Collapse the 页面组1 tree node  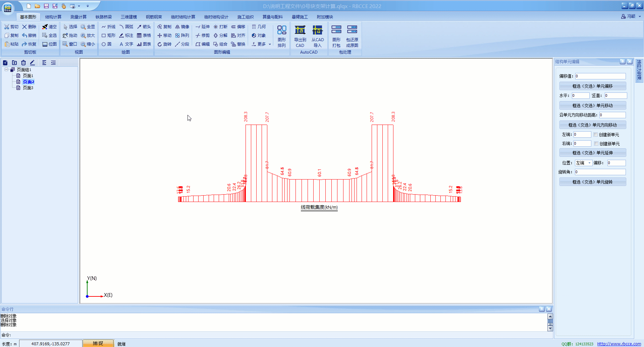coord(6,70)
